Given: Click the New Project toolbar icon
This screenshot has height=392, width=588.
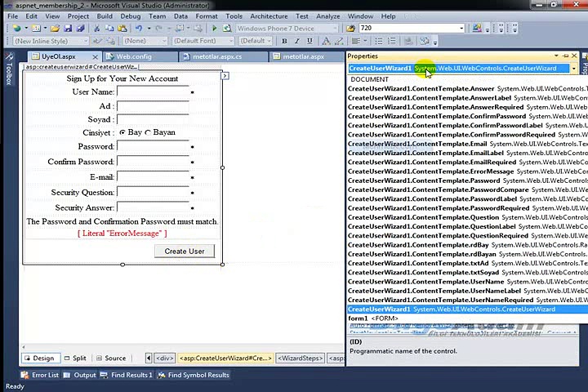Looking at the screenshot, I should tap(17, 28).
